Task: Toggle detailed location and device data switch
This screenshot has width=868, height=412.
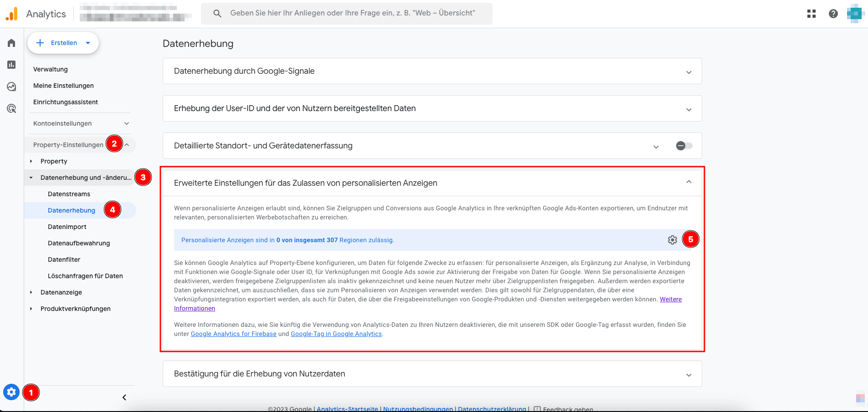Action: pyautogui.click(x=684, y=146)
